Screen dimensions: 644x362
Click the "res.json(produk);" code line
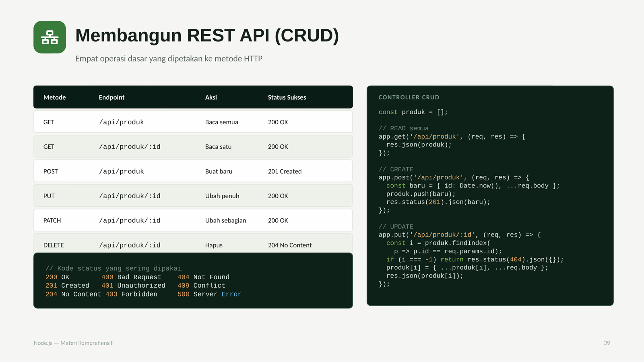pos(419,145)
